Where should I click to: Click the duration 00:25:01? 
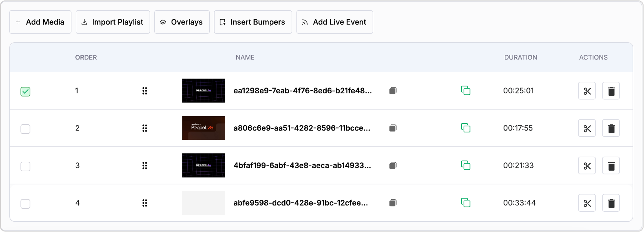pos(519,91)
